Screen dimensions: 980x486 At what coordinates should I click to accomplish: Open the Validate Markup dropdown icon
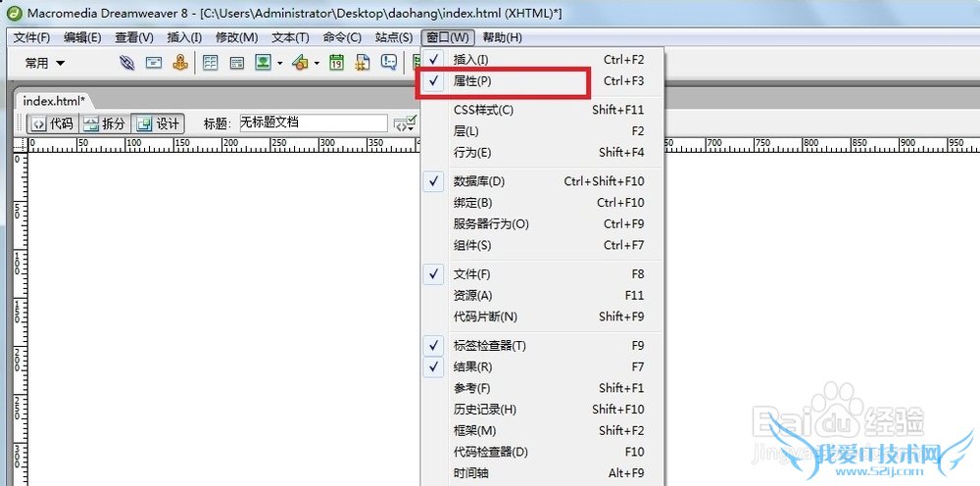pos(405,123)
